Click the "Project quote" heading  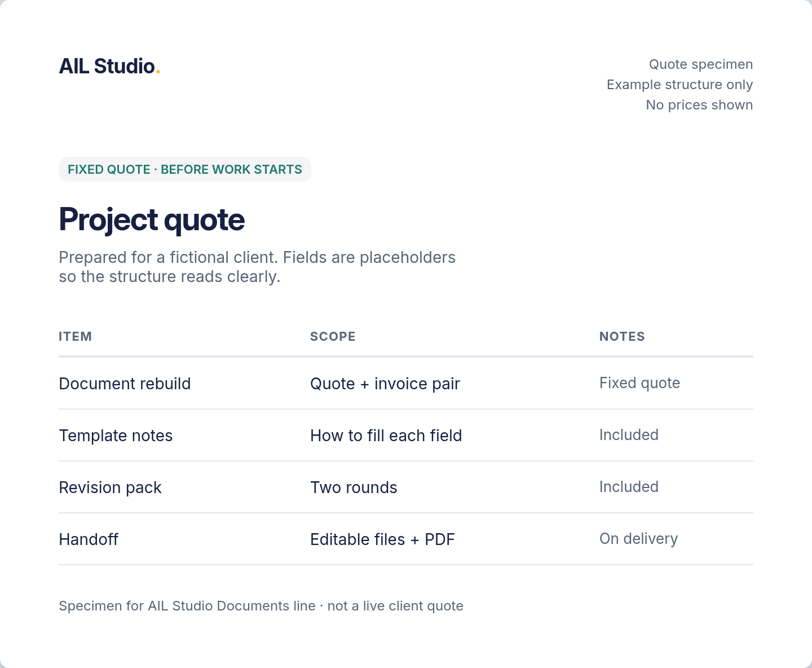[152, 219]
